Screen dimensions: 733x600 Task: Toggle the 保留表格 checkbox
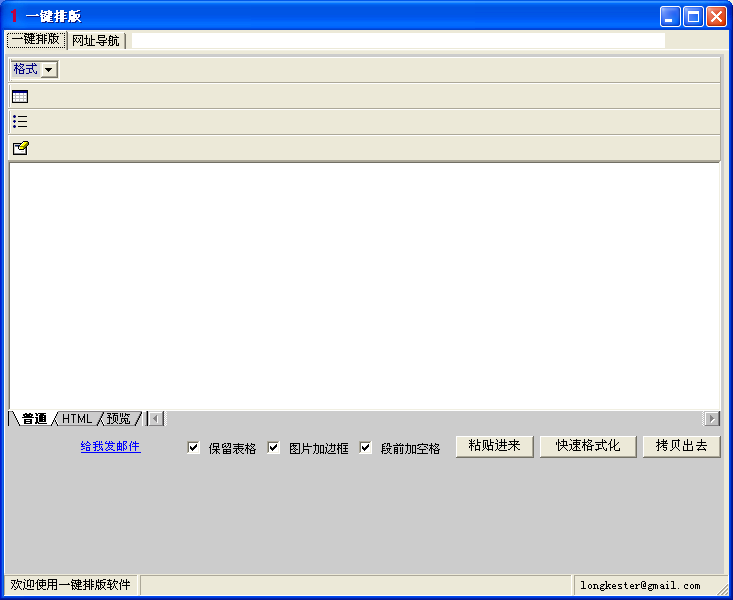coord(194,448)
